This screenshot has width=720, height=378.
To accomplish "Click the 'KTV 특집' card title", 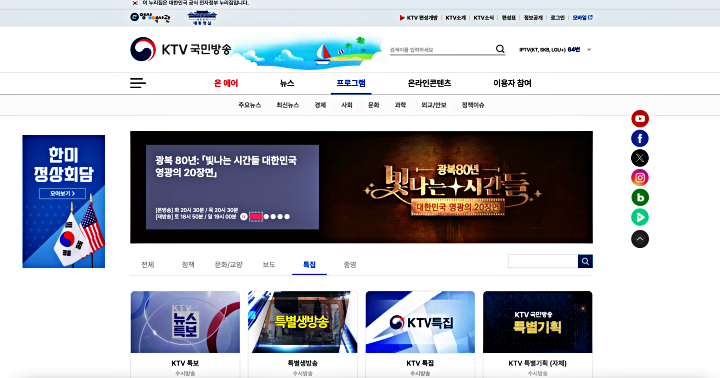I will (x=420, y=363).
